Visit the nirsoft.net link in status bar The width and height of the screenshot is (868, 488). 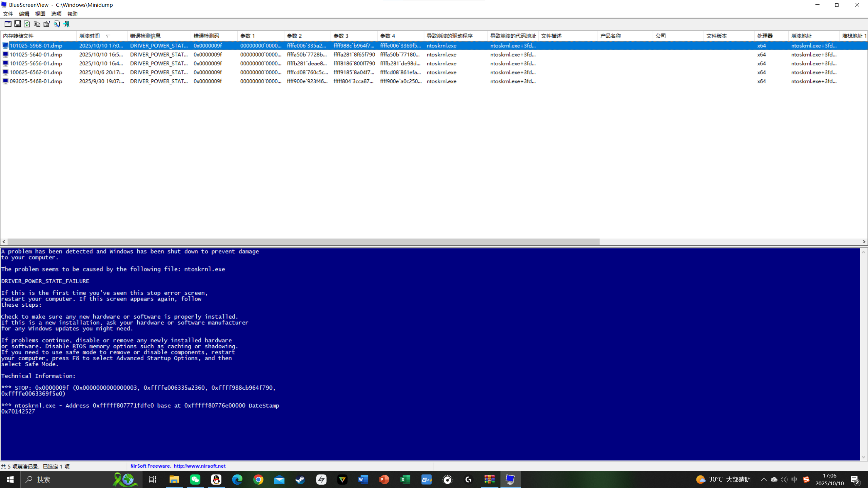click(200, 466)
